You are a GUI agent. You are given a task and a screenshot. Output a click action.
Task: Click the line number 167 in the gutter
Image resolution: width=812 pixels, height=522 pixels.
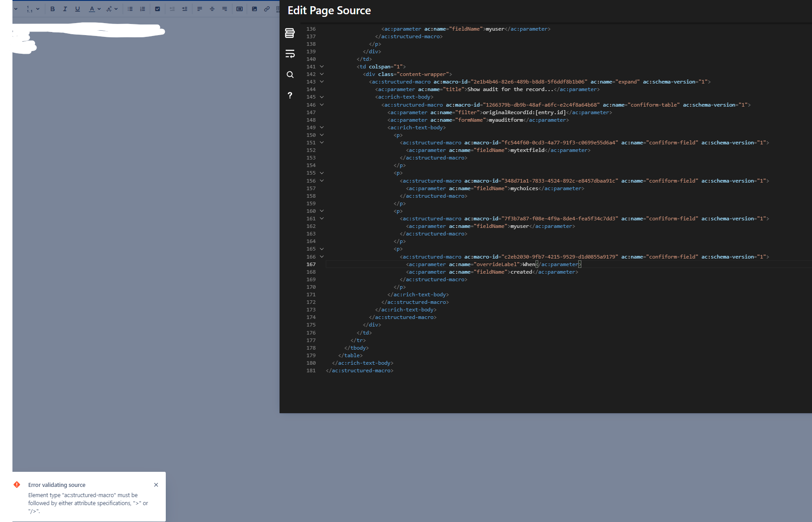click(x=311, y=264)
